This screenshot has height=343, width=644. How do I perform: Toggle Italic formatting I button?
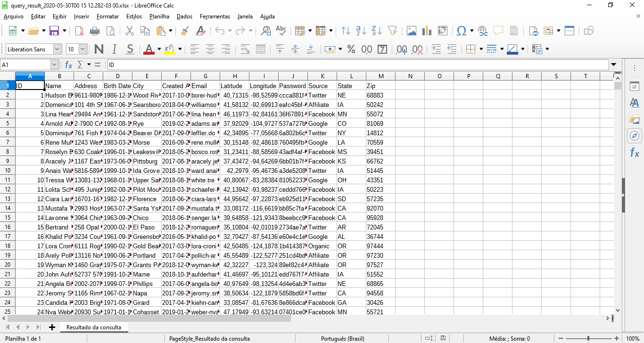(114, 49)
